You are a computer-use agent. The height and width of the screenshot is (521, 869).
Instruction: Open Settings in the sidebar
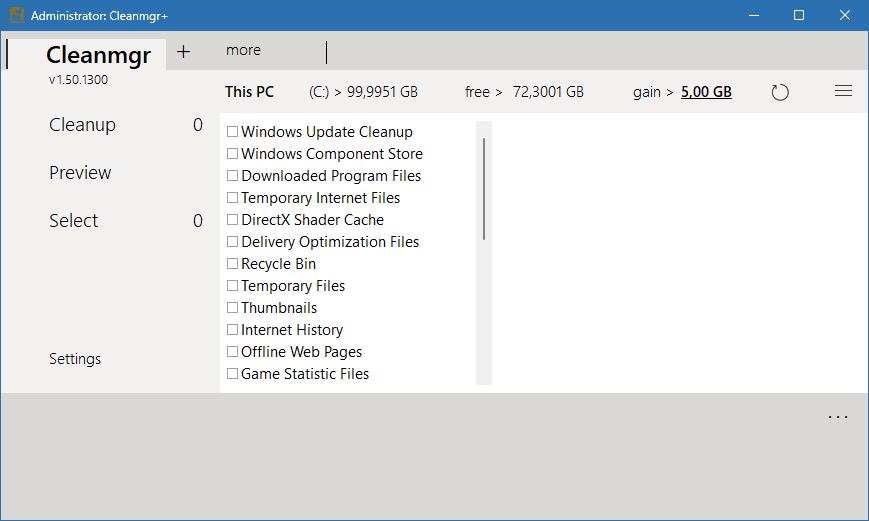[x=75, y=359]
